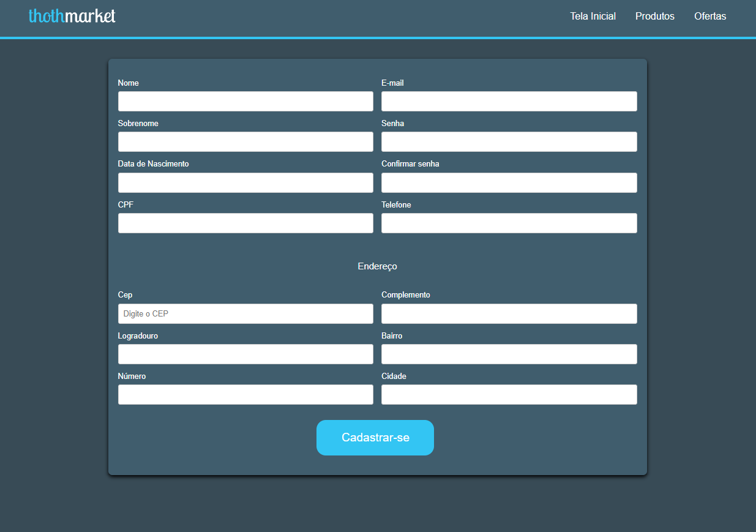This screenshot has height=532, width=756.
Task: Click into the Bairro field
Action: [x=509, y=354]
